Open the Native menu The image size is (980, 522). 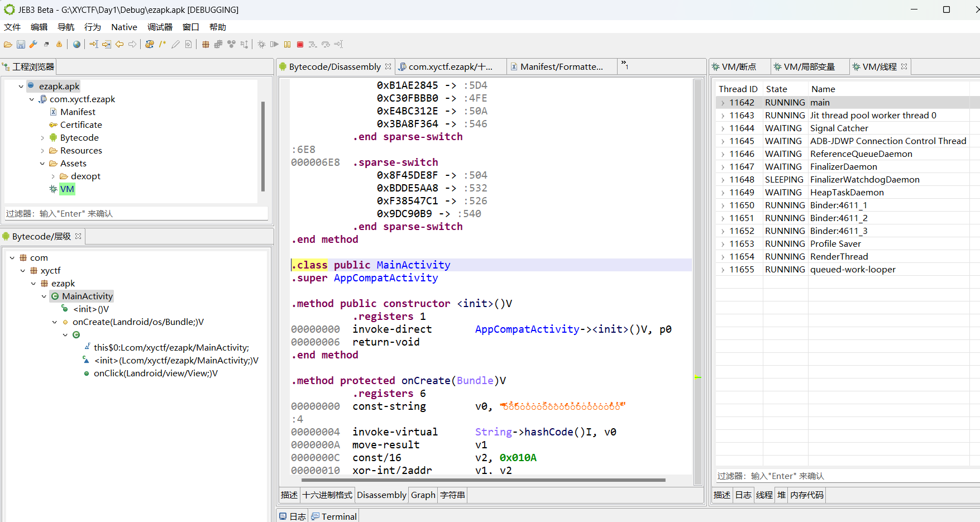(x=124, y=27)
